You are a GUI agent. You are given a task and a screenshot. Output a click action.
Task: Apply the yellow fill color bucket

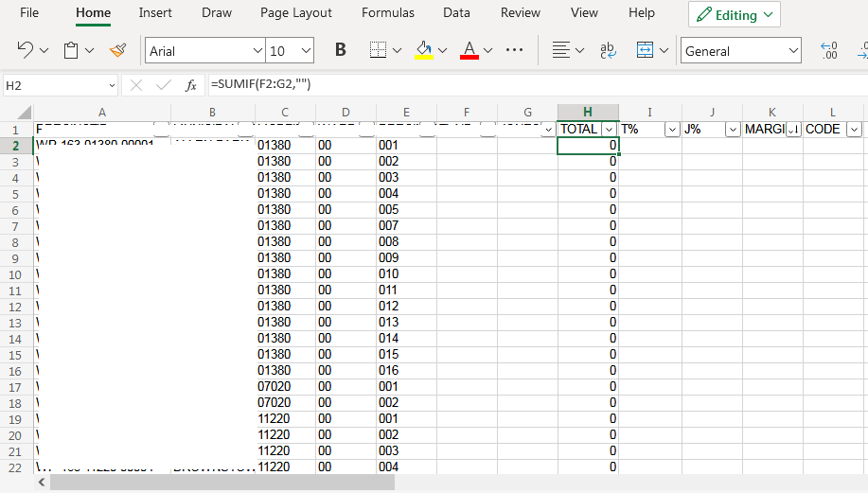coord(424,50)
